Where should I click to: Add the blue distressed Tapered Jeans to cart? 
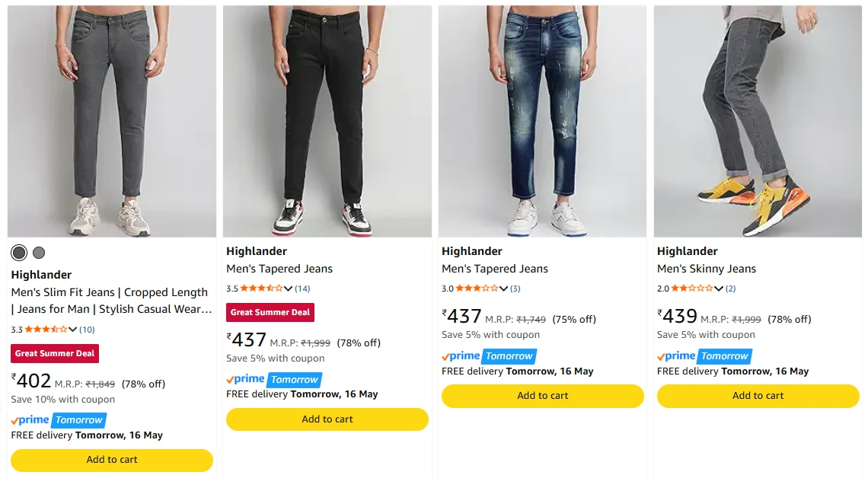coord(542,396)
